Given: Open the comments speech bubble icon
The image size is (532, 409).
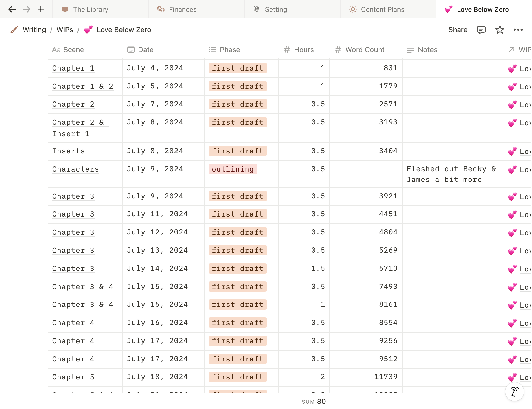Looking at the screenshot, I should point(481,30).
